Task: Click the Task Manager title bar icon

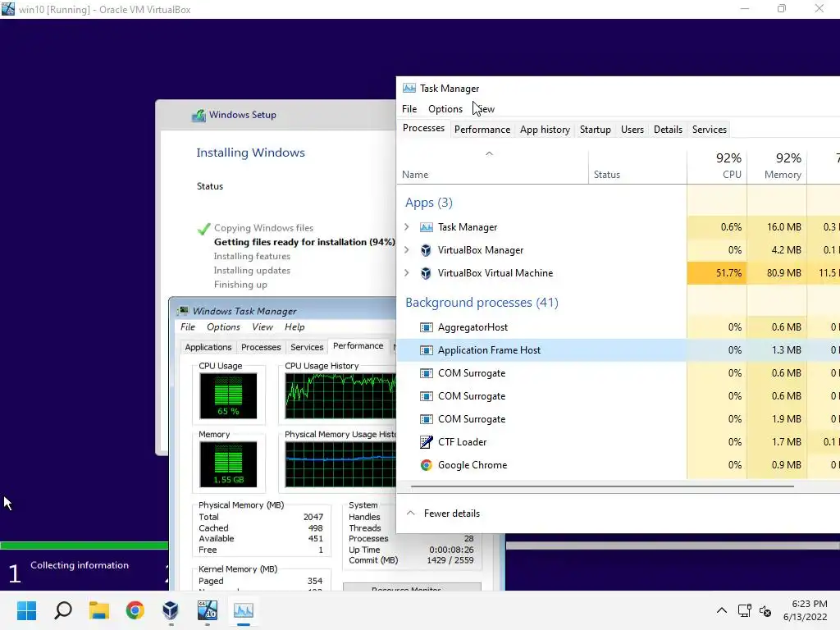Action: 409,89
